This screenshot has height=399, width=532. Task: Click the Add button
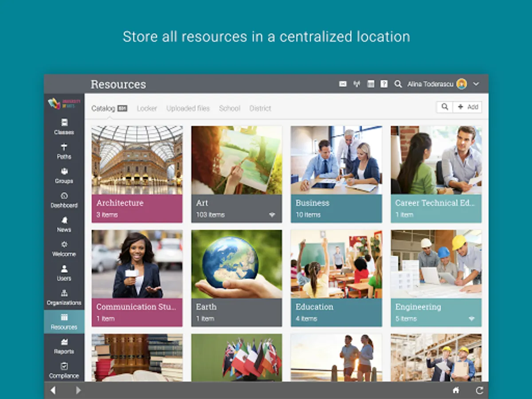coord(468,107)
